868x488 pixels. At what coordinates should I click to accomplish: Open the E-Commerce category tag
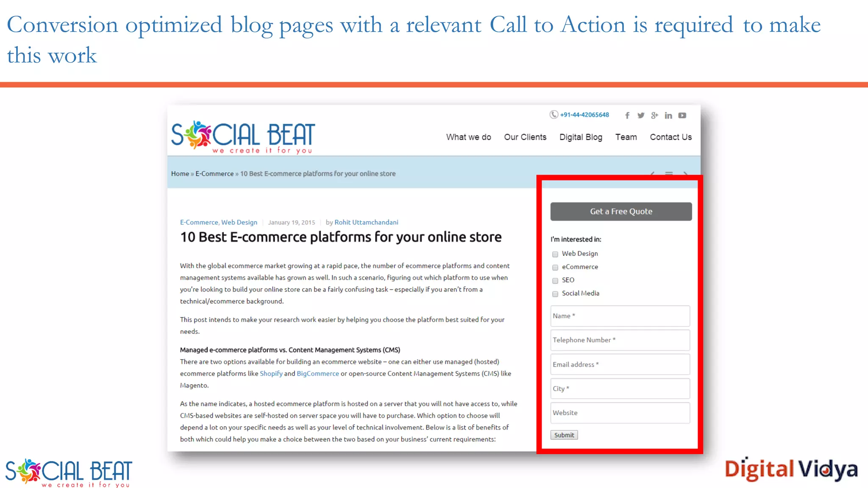199,222
